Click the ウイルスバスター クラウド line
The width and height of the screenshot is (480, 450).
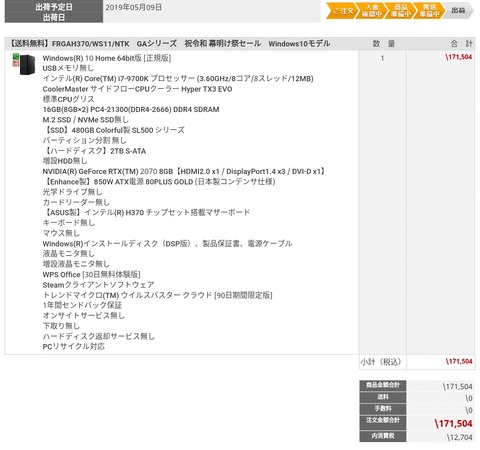tap(157, 295)
